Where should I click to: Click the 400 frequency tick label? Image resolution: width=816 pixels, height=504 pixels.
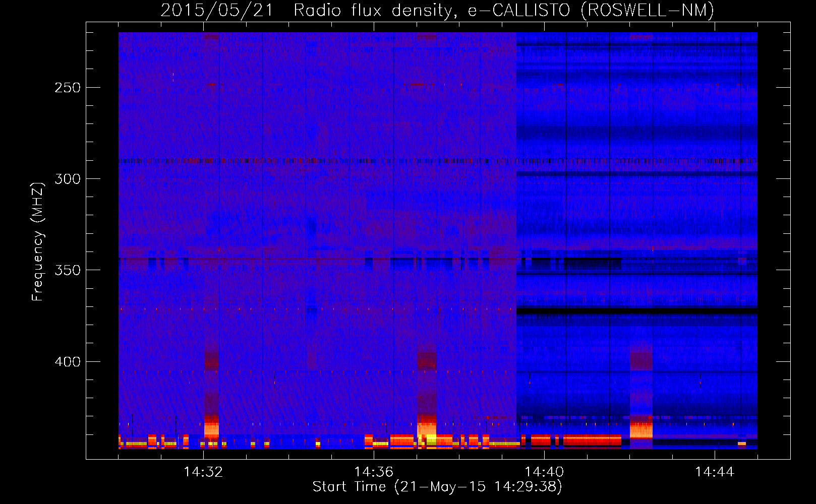point(68,362)
